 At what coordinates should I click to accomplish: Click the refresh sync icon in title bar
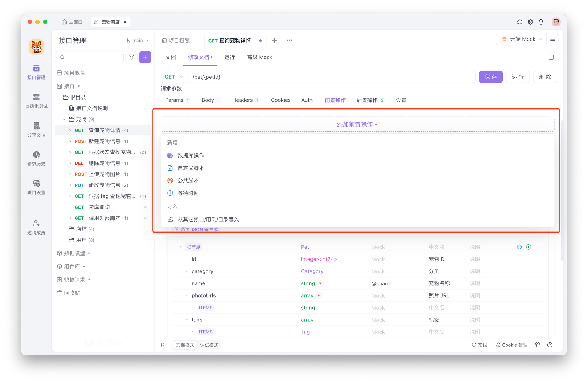coord(519,22)
